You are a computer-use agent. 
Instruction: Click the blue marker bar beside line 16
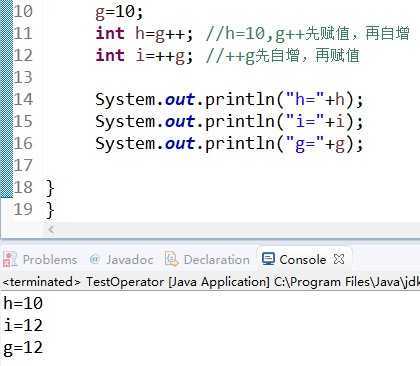(6, 143)
